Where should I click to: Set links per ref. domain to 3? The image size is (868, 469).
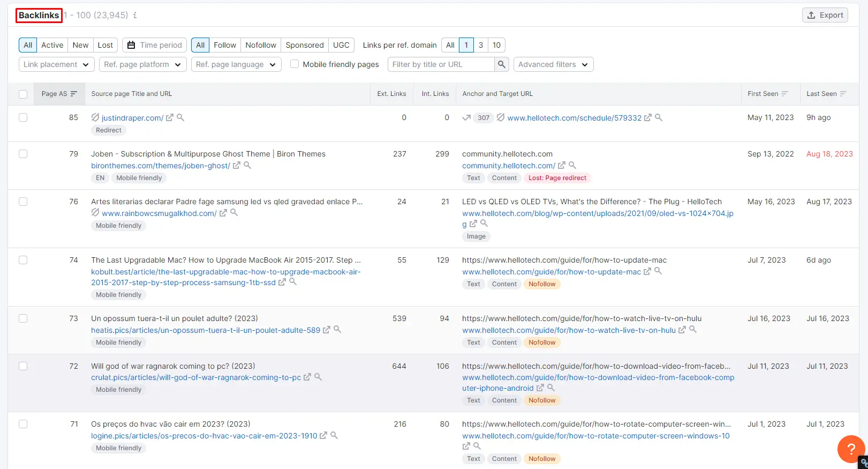481,45
